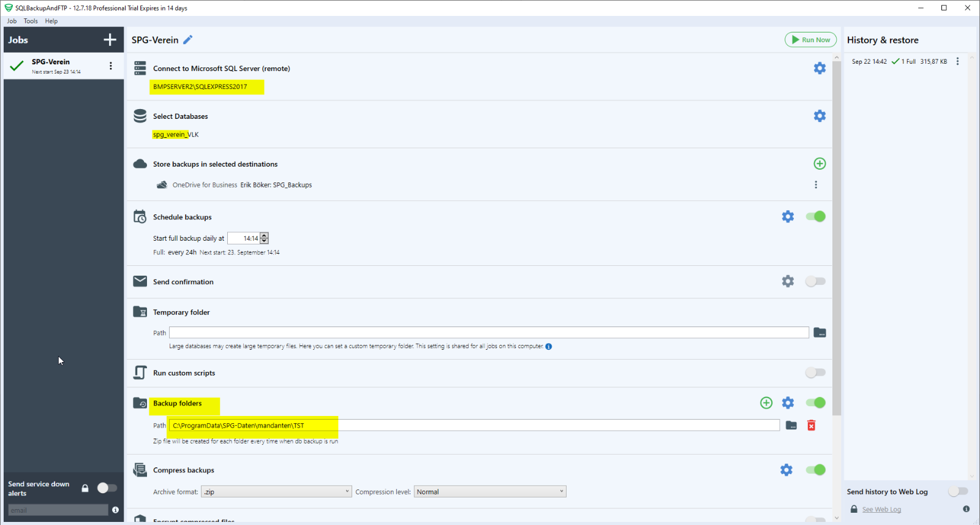Click the daily backup time field
The image size is (980, 525).
244,238
